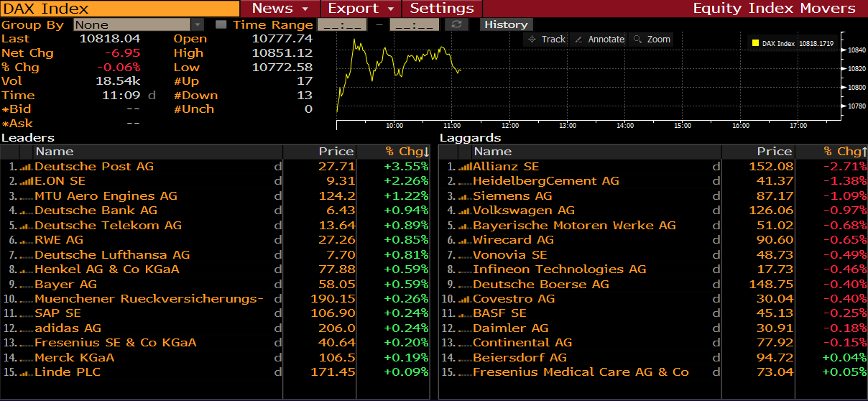Screen dimensions: 868x401
Task: Sort Laggards by Price column header
Action: pos(774,152)
